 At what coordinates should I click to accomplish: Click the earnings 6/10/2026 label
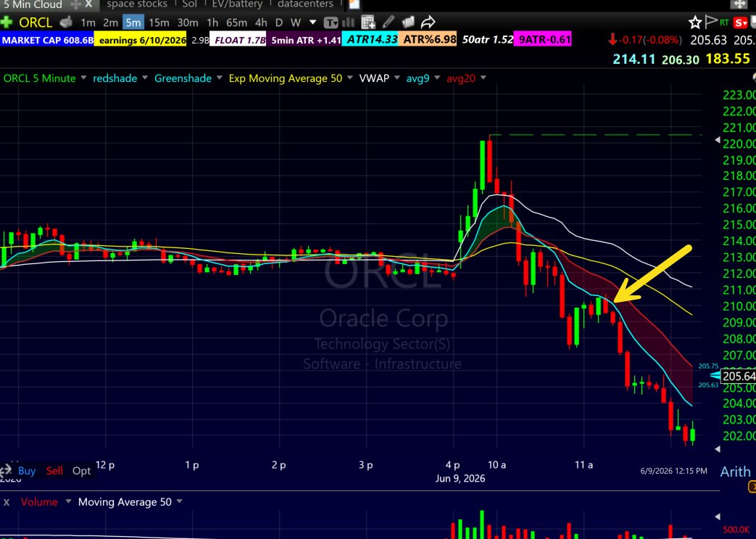(141, 40)
